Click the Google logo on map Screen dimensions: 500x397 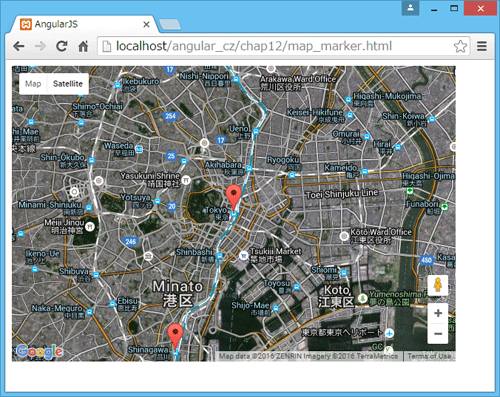tap(40, 351)
